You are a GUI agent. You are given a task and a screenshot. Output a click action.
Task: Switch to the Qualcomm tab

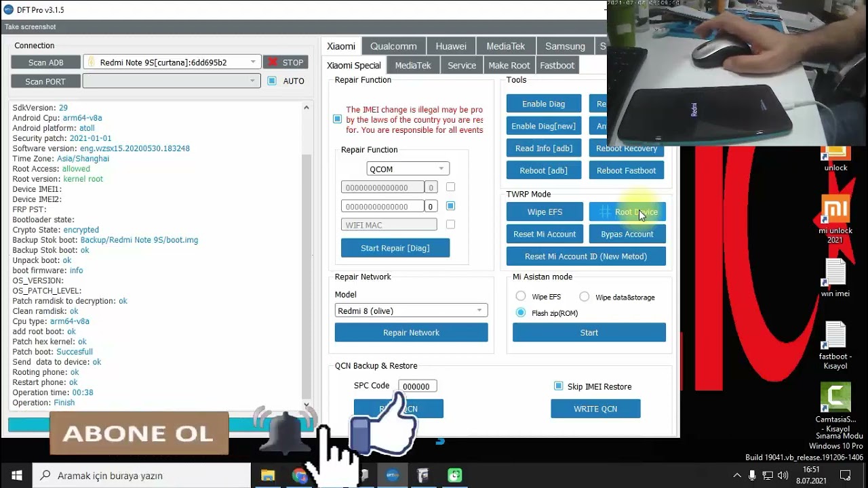[x=393, y=46]
